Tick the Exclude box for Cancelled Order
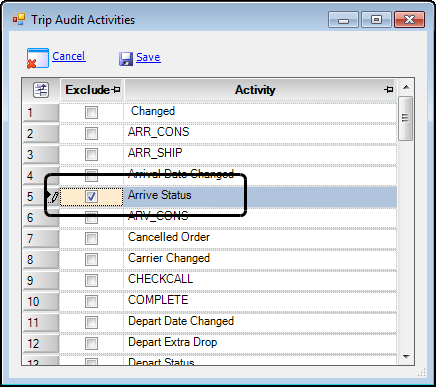The width and height of the screenshot is (436, 387). (x=91, y=238)
